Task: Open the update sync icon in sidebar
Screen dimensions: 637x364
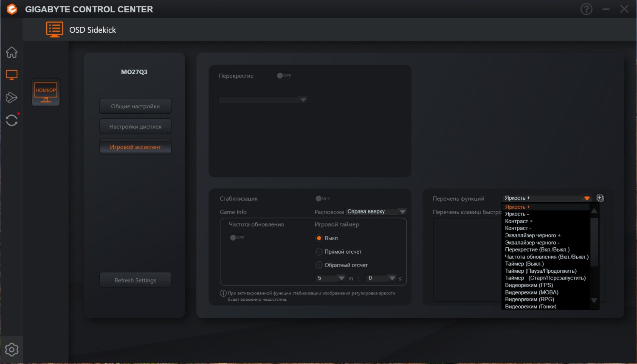Action: 11,120
